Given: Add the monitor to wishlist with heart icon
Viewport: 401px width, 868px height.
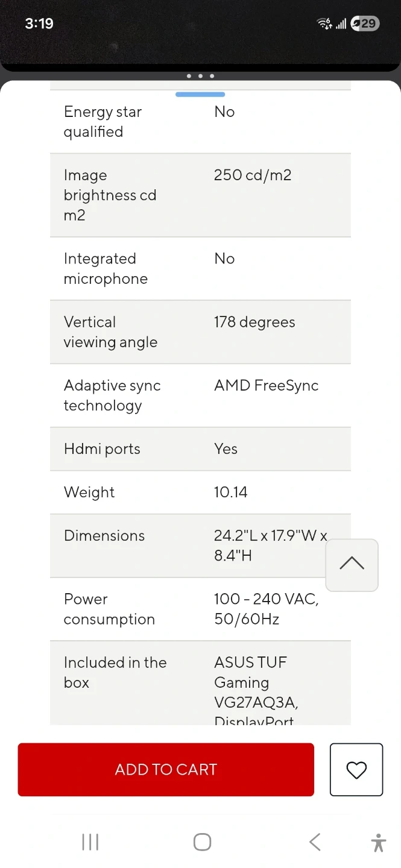Looking at the screenshot, I should [356, 770].
